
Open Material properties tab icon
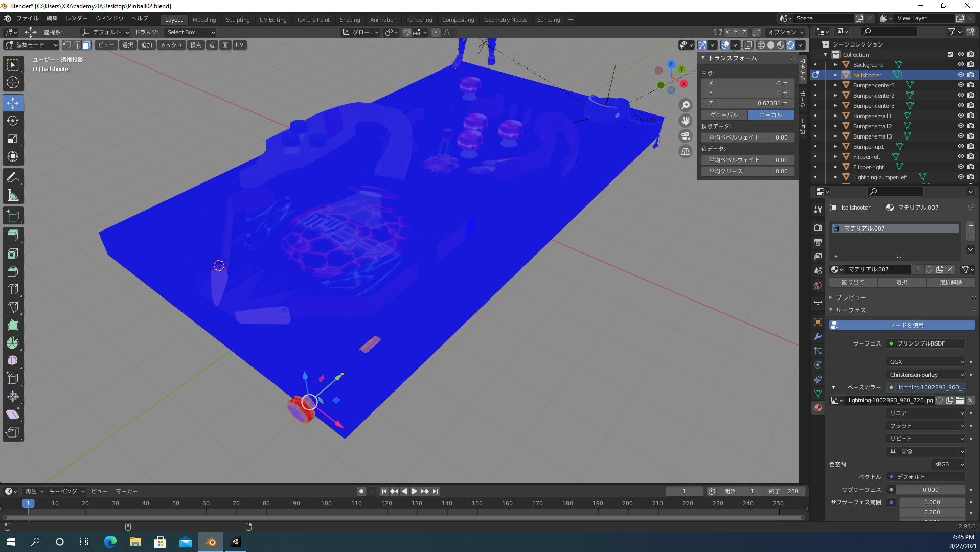click(x=818, y=408)
